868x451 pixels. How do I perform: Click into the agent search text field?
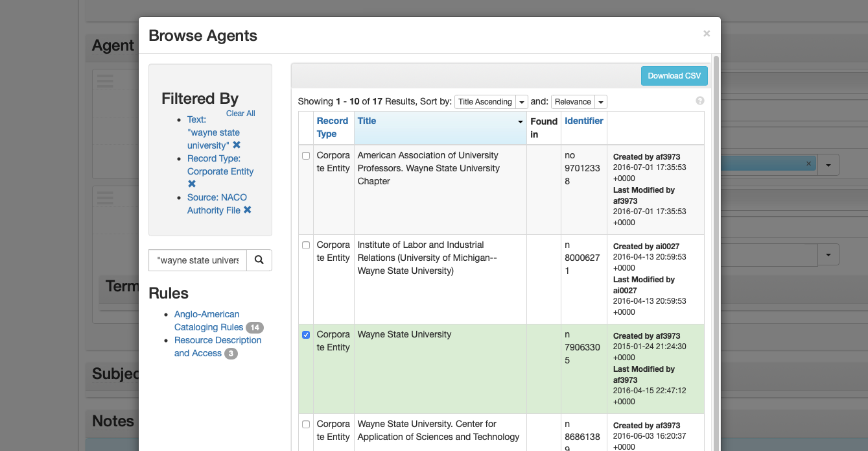point(198,260)
